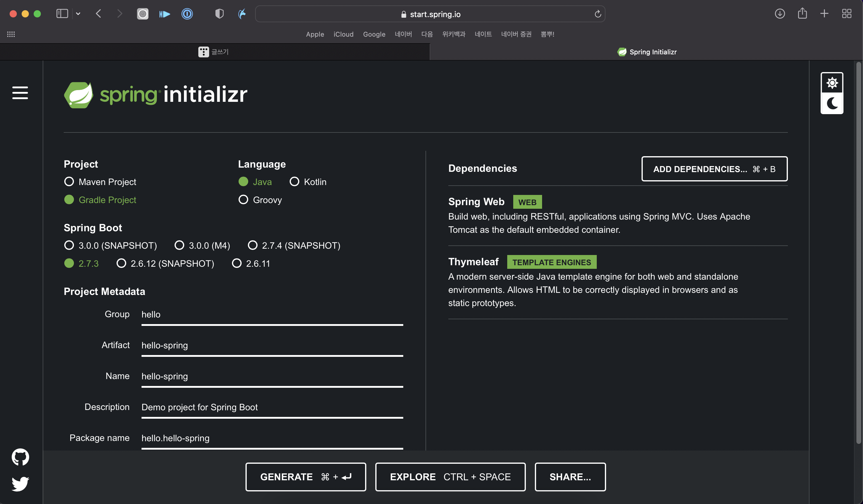Switch to the 글쓰기 browser tab
This screenshot has height=504, width=863.
tap(214, 52)
